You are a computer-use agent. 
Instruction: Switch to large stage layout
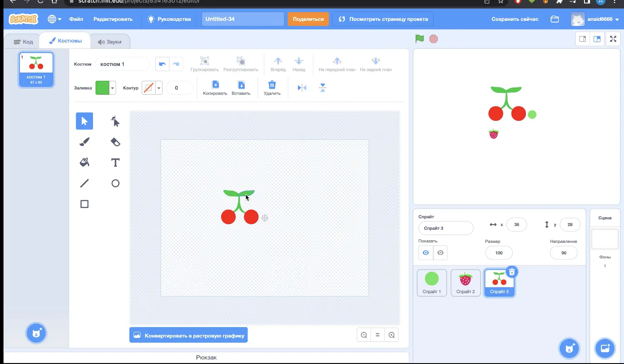click(x=597, y=39)
